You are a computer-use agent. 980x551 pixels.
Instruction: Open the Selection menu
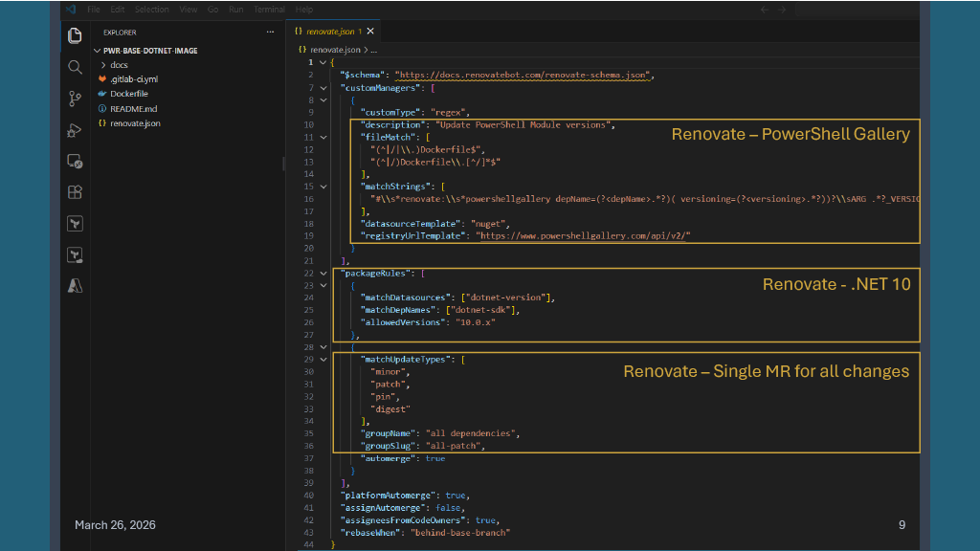[x=151, y=9]
